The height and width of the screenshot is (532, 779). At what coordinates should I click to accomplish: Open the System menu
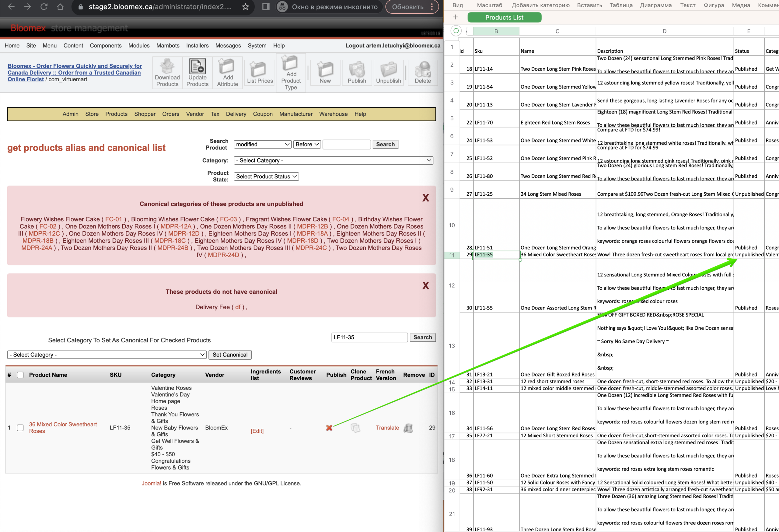257,46
